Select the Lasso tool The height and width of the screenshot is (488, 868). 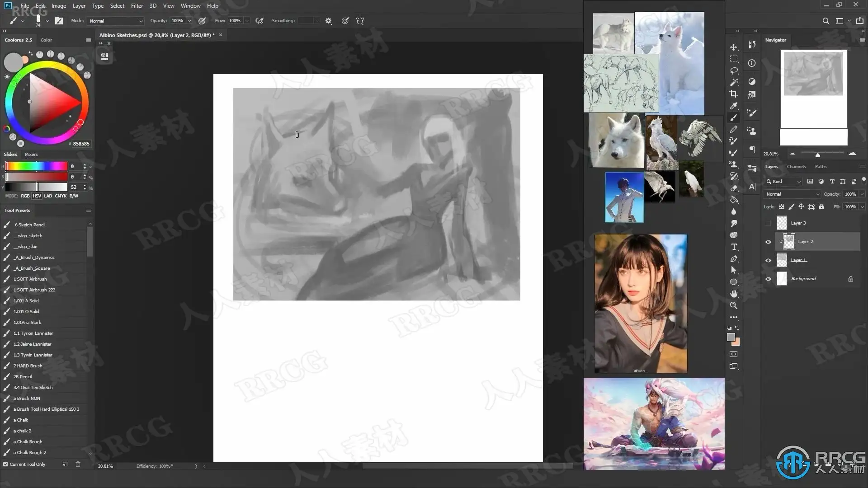733,71
